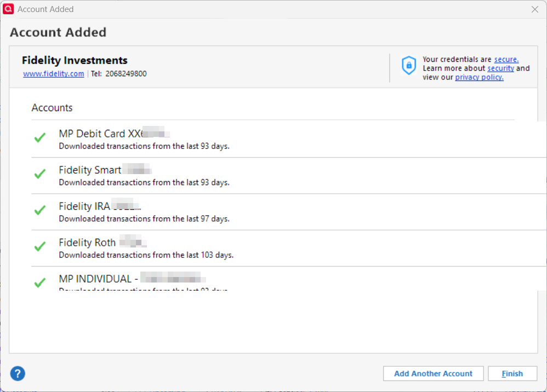Select the Fidelity Roth account name
This screenshot has height=392, width=547.
102,243
